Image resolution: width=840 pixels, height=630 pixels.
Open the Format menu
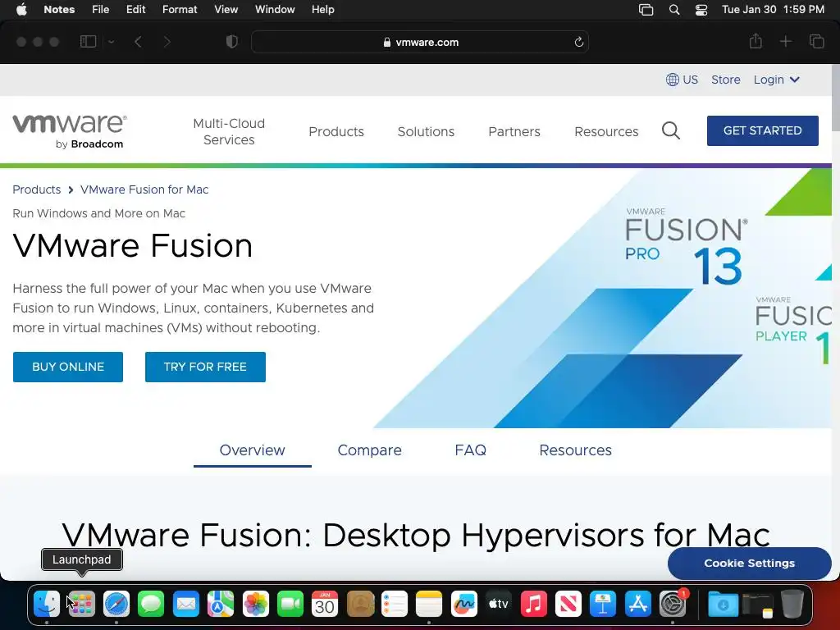[x=180, y=10]
